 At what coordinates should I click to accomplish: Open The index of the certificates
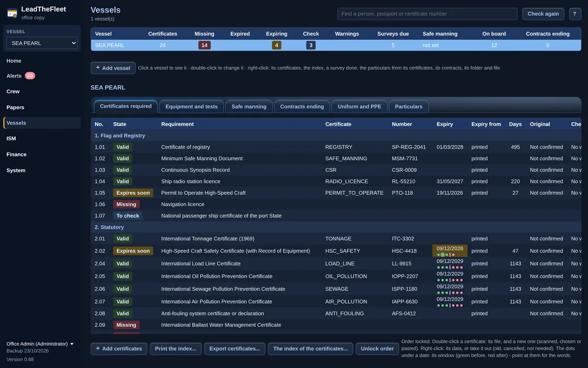pos(310,349)
